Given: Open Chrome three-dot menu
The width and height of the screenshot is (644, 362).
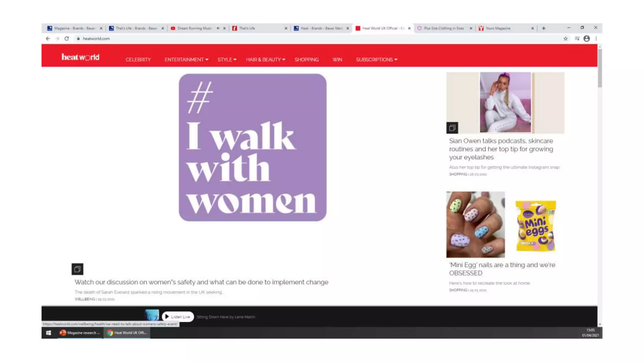Looking at the screenshot, I should tap(596, 38).
